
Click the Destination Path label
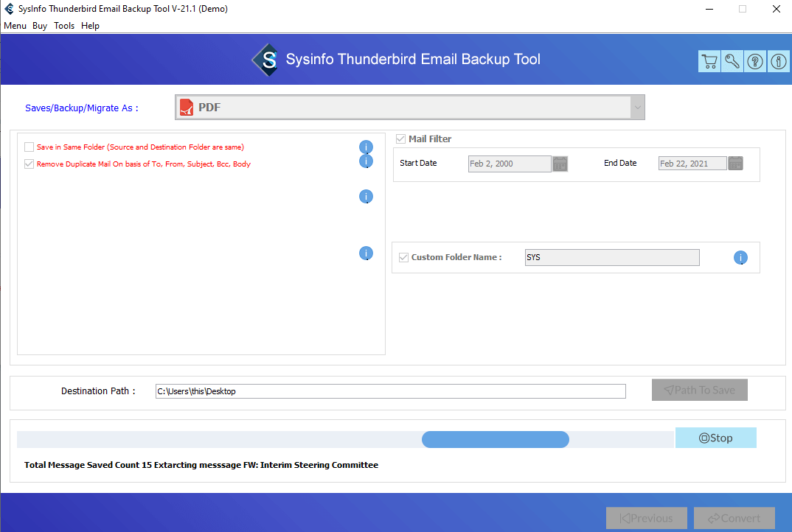(99, 391)
